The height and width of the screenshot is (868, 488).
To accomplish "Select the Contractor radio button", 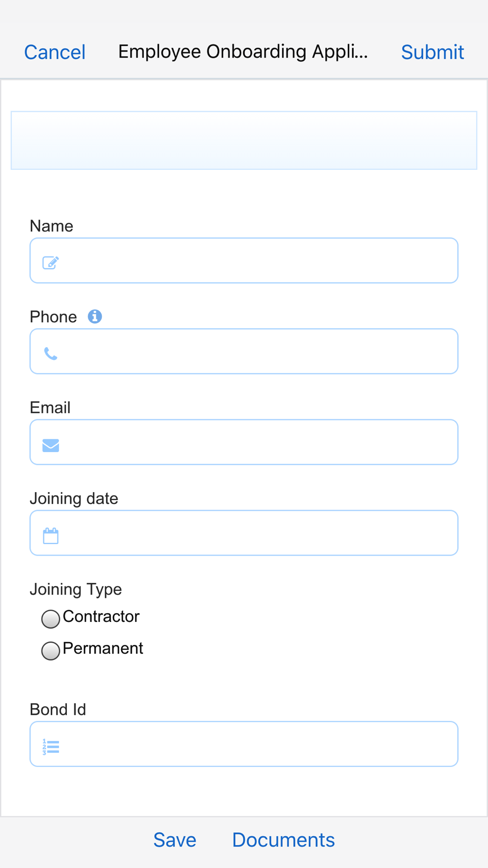I will 51,619.
